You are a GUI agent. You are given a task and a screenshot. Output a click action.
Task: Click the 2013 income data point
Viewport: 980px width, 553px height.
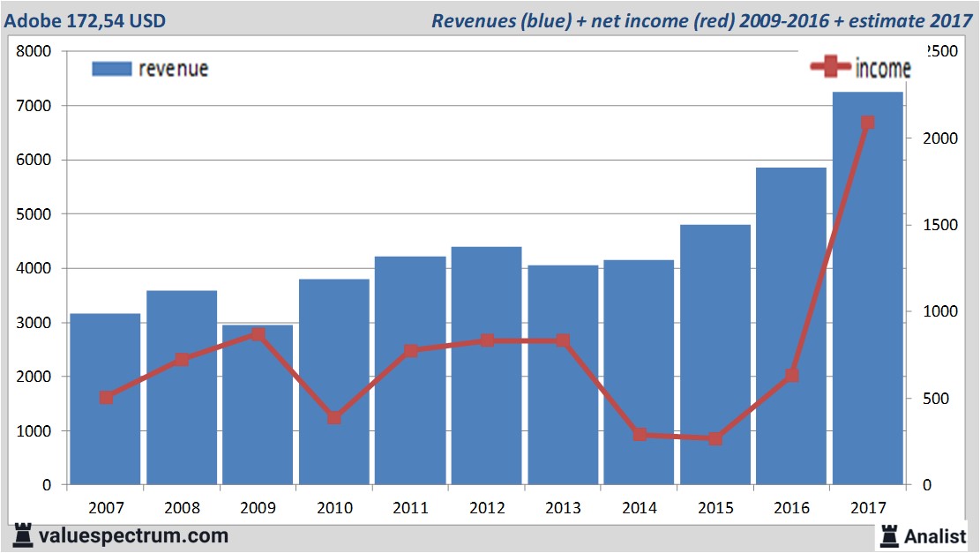[x=563, y=340]
